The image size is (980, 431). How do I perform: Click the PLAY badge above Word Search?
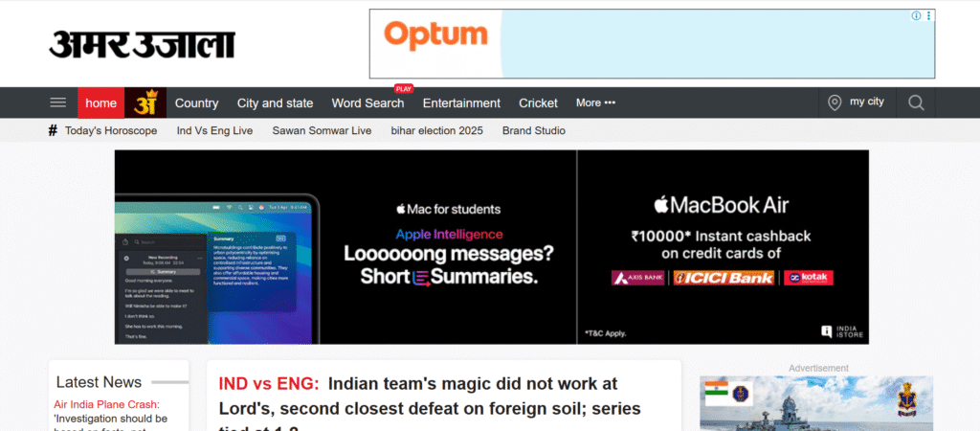point(404,89)
